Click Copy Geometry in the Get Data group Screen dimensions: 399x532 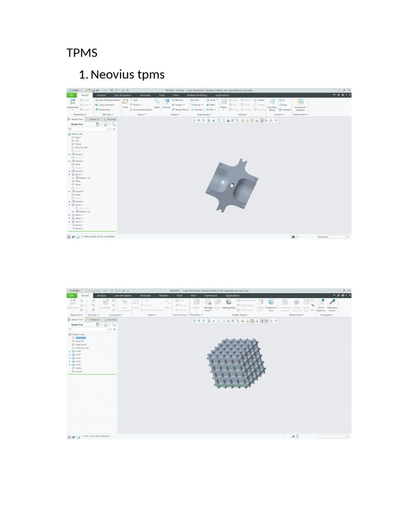pos(105,105)
